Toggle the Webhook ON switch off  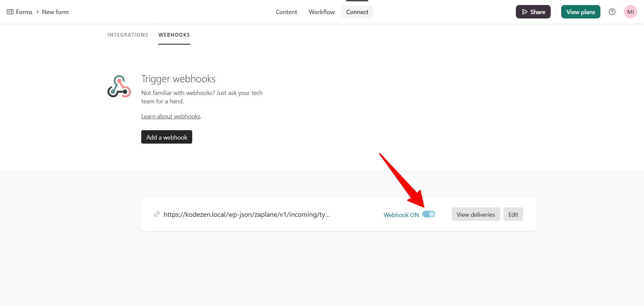tap(429, 214)
